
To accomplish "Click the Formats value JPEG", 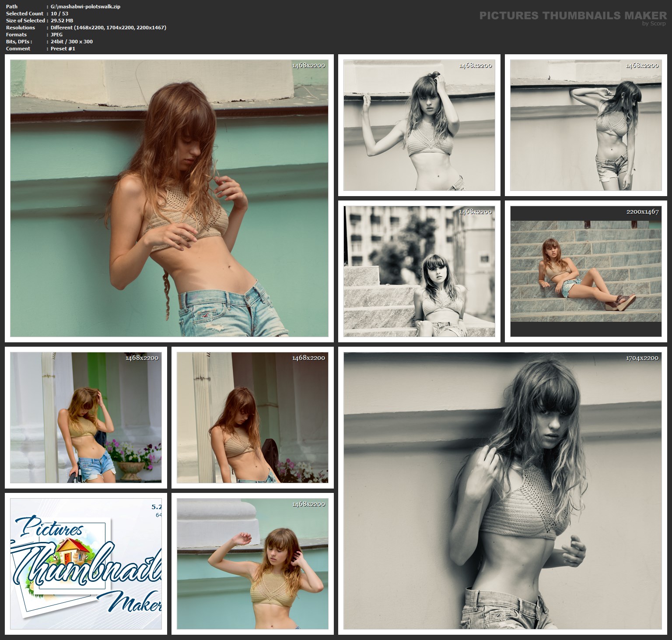I will (56, 35).
